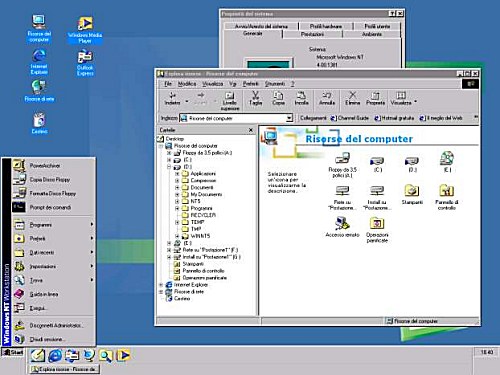Select Stampanti folder icon in content pane
Image resolution: width=500 pixels, height=375 pixels.
point(412,195)
